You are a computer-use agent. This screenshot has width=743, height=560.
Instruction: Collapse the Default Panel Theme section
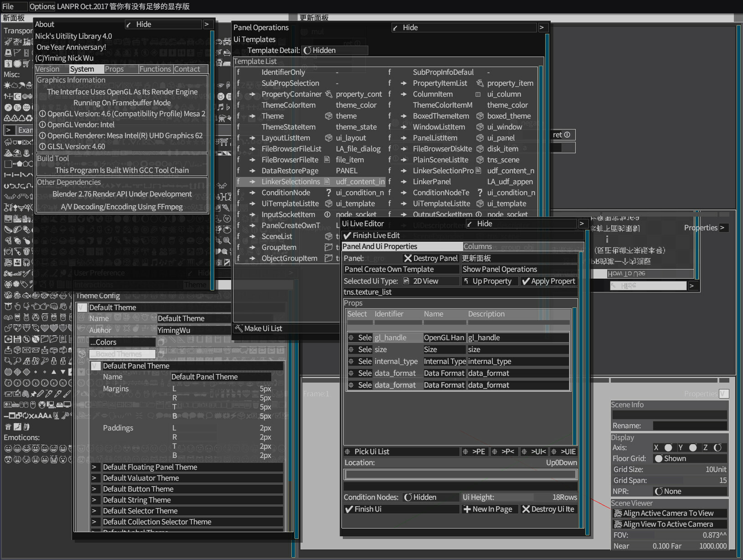pos(95,366)
